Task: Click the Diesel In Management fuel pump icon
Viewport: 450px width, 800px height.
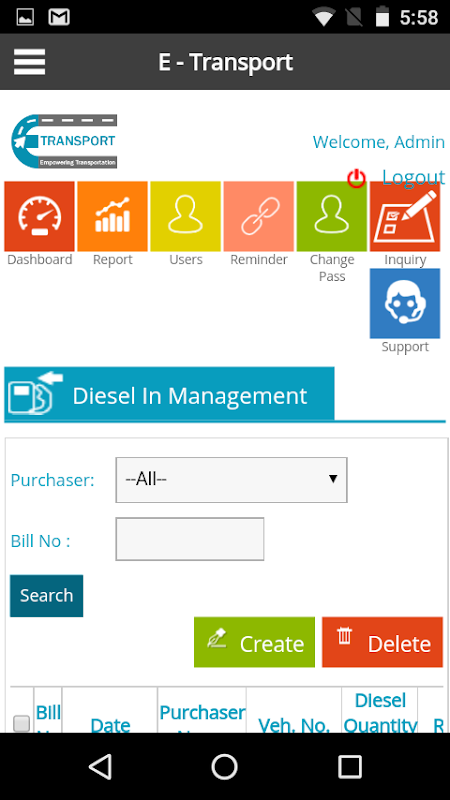Action: pyautogui.click(x=35, y=393)
